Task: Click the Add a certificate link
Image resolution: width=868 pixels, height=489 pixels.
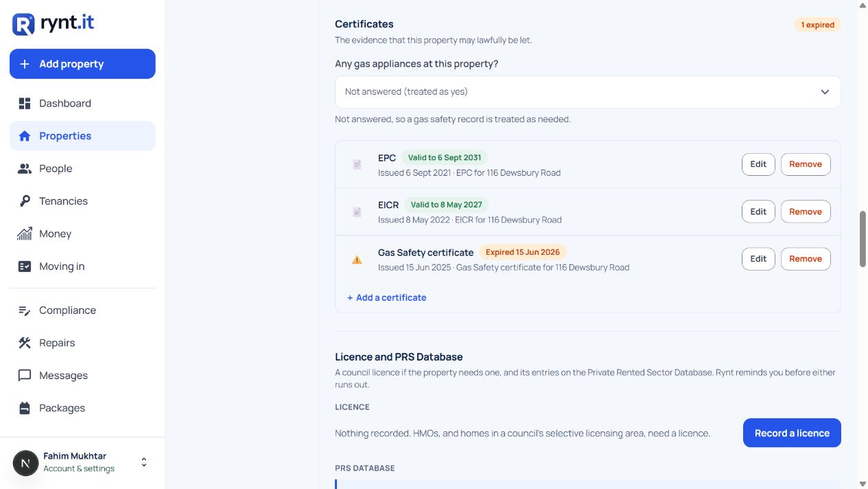Action: [387, 297]
